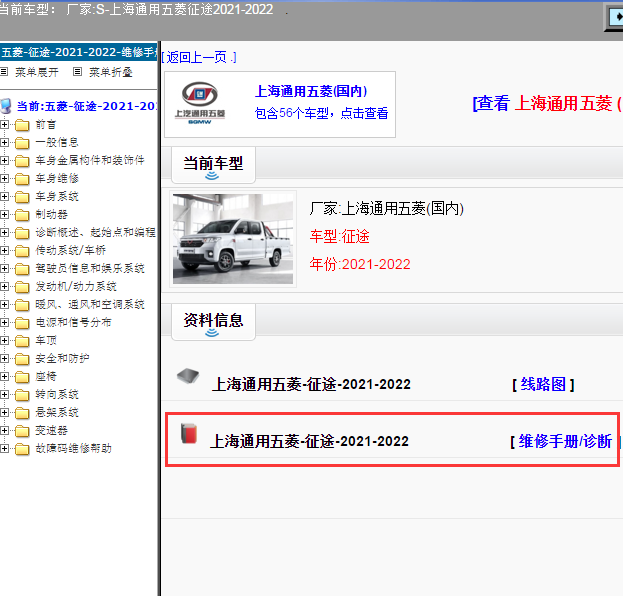This screenshot has height=596, width=623.
Task: Click the gray chip icon for 线路图
Action: 188,376
